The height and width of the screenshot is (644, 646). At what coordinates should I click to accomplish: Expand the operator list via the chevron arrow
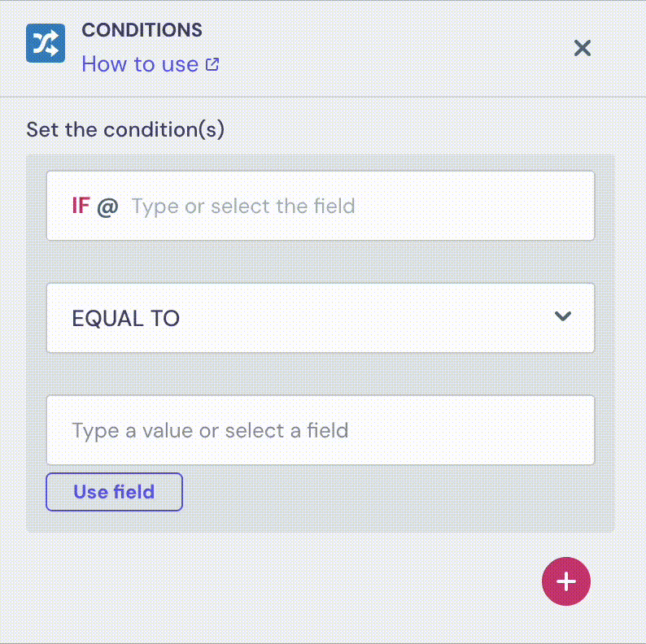coord(563,317)
